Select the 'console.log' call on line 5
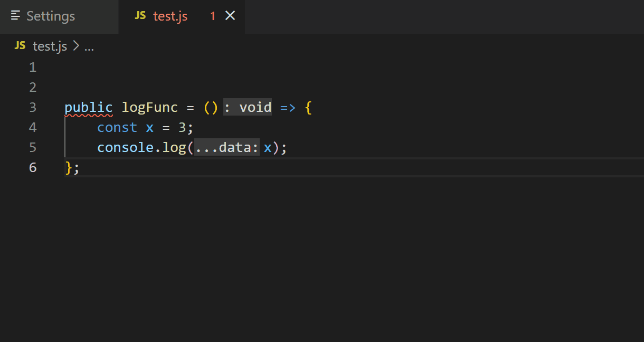644x342 pixels. click(141, 147)
